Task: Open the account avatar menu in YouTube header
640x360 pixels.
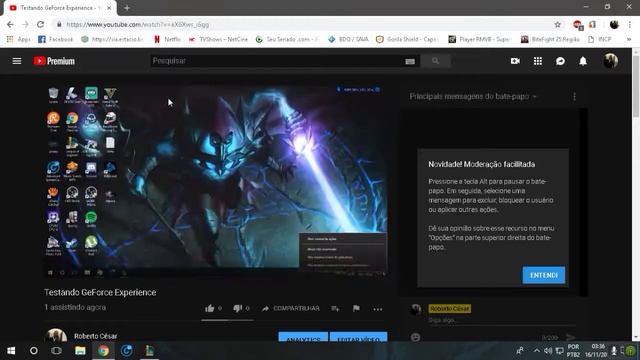Action: pyautogui.click(x=611, y=61)
